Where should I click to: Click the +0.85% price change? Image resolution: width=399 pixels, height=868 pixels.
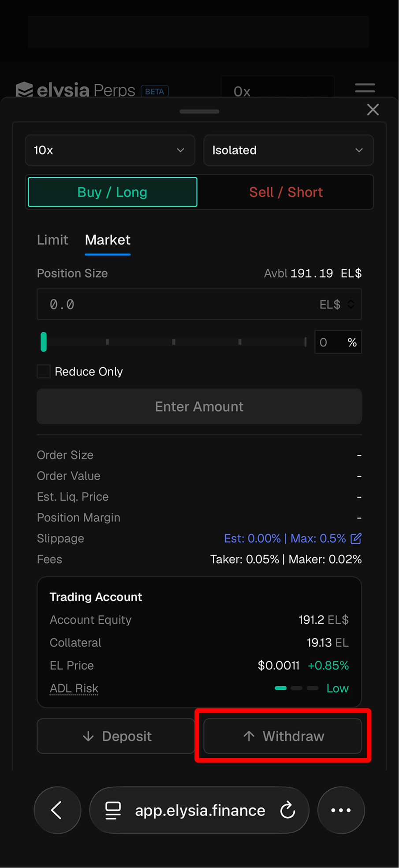click(328, 665)
